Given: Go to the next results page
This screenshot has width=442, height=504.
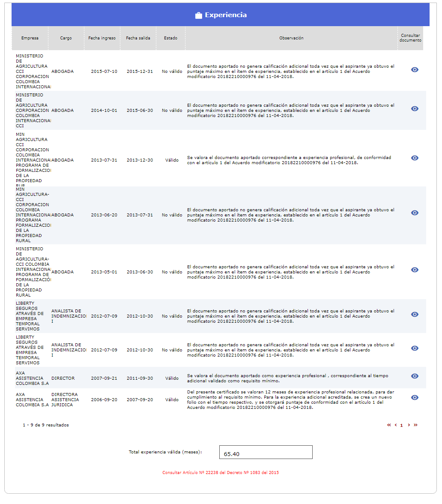Looking at the screenshot, I should tap(409, 425).
